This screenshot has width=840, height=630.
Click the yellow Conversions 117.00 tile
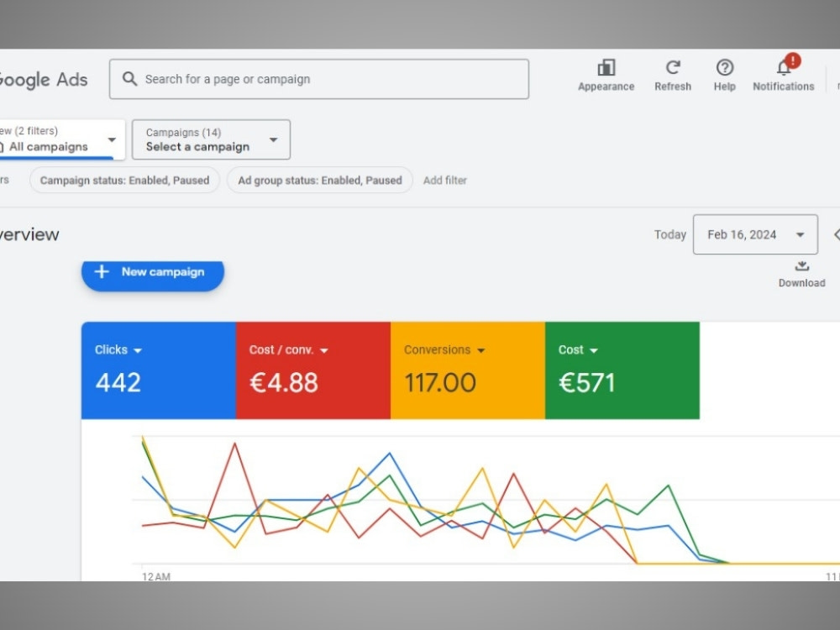pyautogui.click(x=468, y=370)
